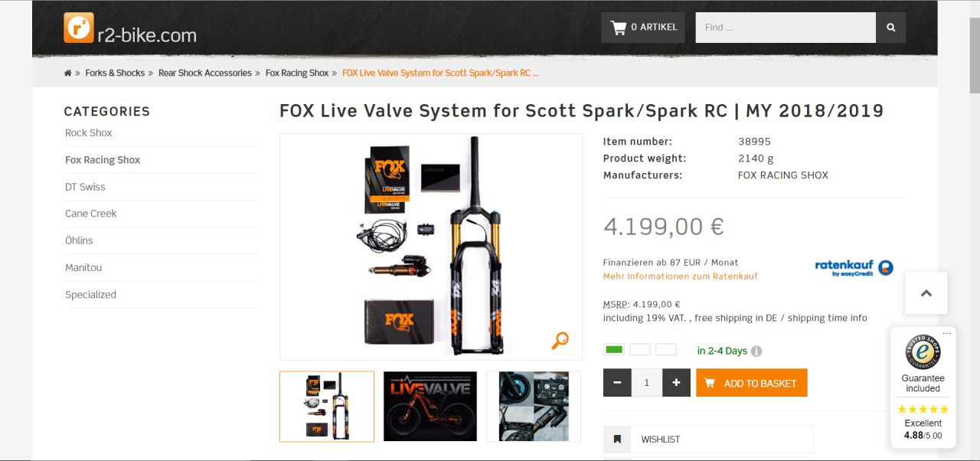Click the green stock availability indicator
Screen dimensions: 980x461
(x=614, y=350)
